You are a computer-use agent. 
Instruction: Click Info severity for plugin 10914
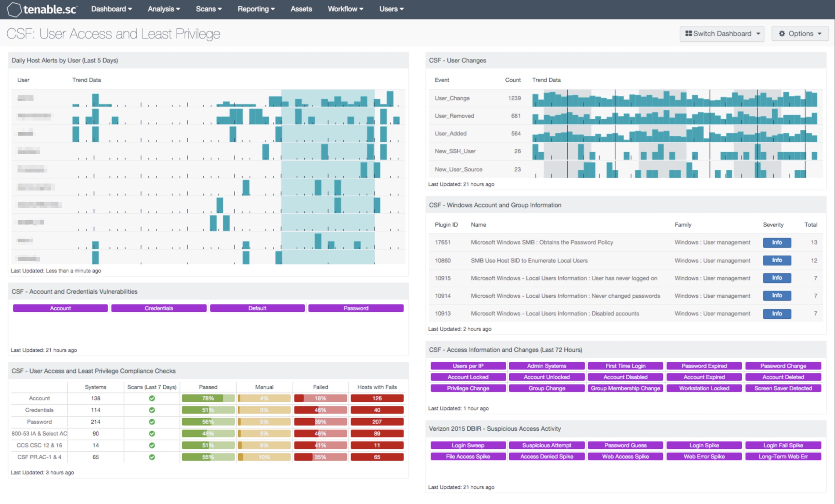click(777, 295)
